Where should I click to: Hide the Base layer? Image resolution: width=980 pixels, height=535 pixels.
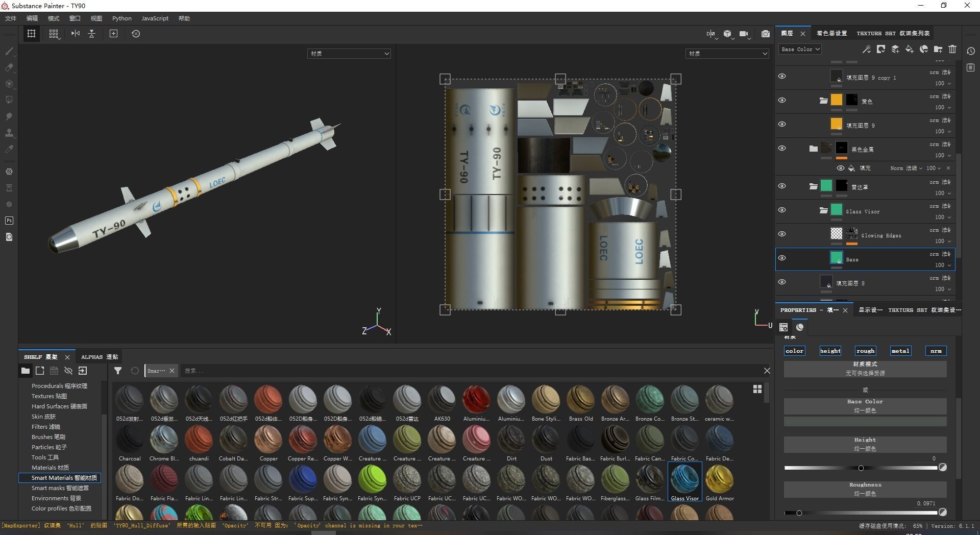782,258
